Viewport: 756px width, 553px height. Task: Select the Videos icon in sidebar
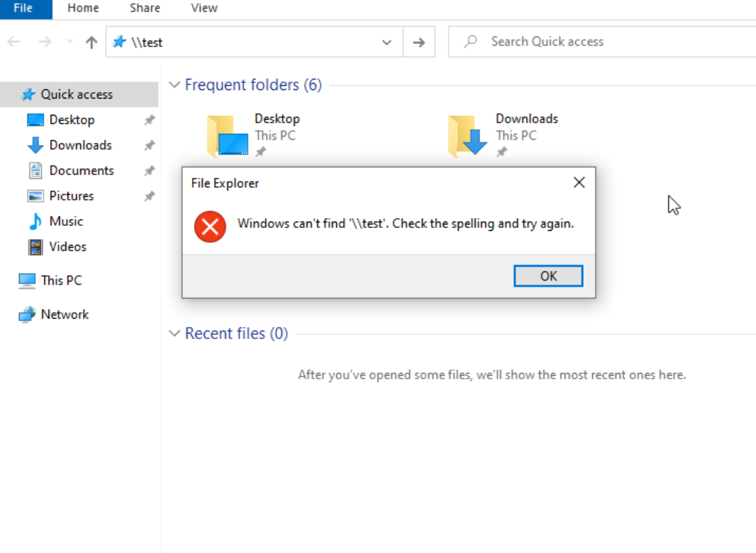click(x=35, y=247)
